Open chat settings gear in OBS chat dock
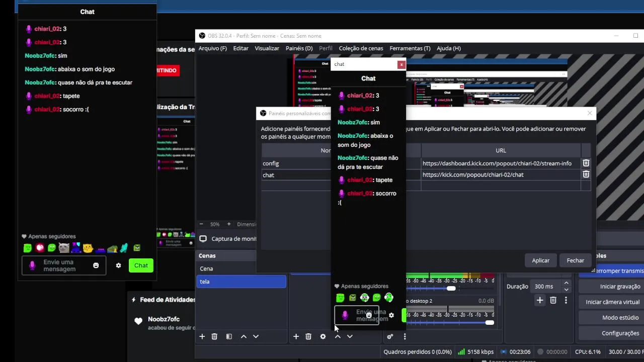The image size is (644, 362). (x=391, y=315)
